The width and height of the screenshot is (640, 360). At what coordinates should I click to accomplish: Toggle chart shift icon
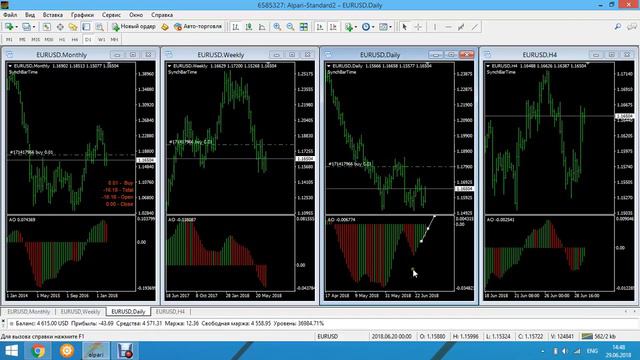(x=333, y=27)
